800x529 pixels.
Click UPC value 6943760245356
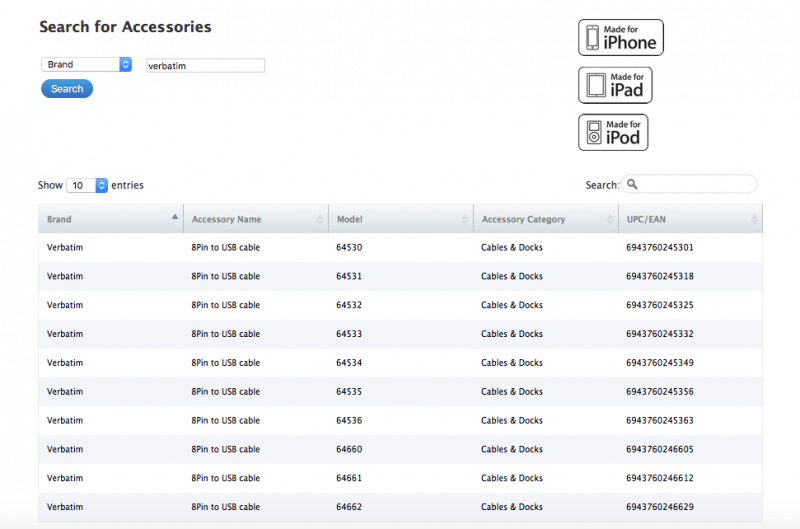tap(660, 391)
